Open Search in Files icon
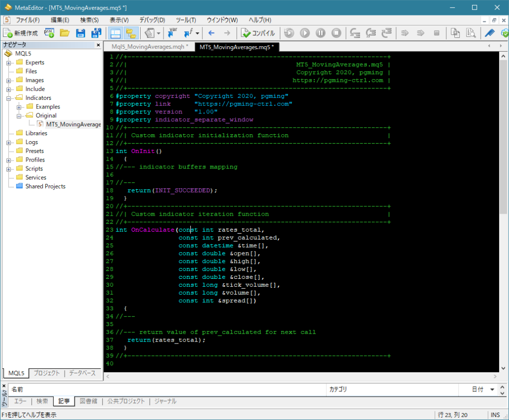 [x=471, y=33]
